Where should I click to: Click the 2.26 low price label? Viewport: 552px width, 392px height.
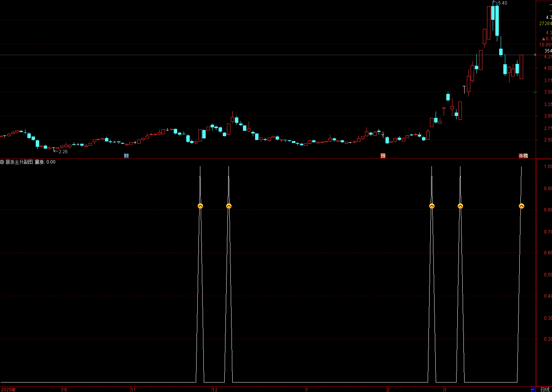(63, 152)
